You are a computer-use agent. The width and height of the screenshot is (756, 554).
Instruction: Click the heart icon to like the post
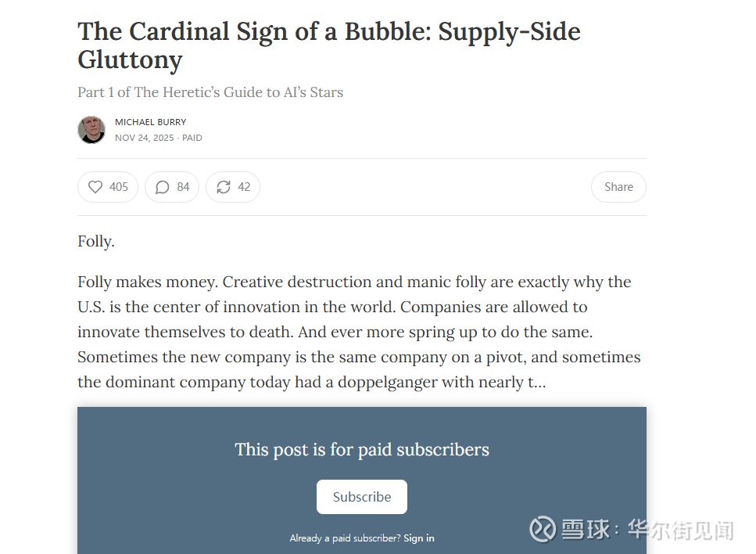point(95,187)
